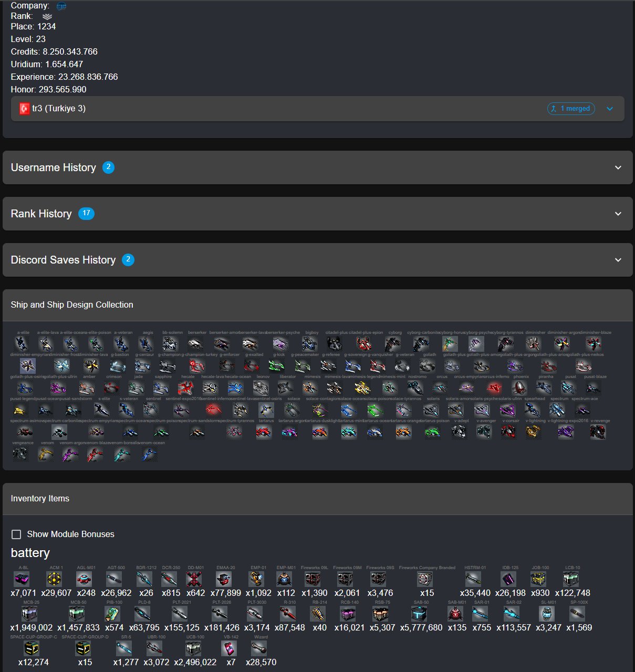Click the Turkiye flag icon next to tr3
The height and width of the screenshot is (672, 635).
24,109
